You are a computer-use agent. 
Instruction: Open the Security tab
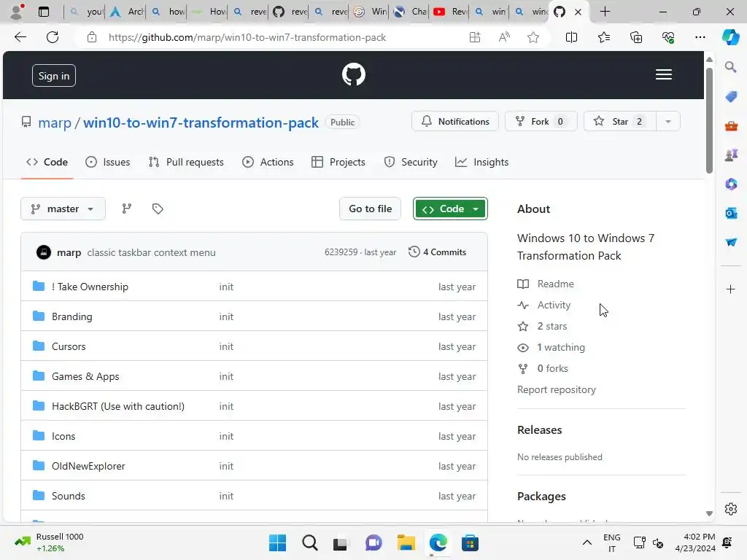point(411,162)
